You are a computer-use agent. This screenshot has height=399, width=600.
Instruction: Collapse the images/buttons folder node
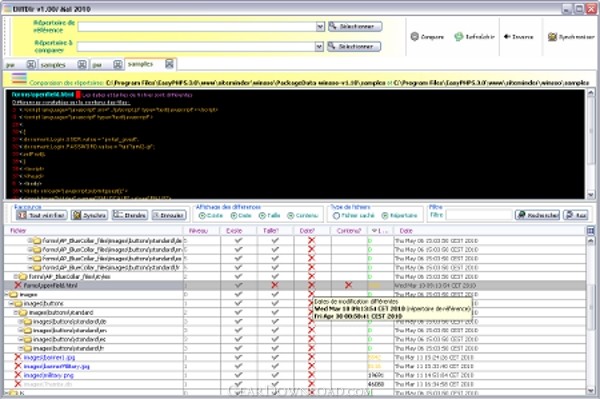coord(11,303)
